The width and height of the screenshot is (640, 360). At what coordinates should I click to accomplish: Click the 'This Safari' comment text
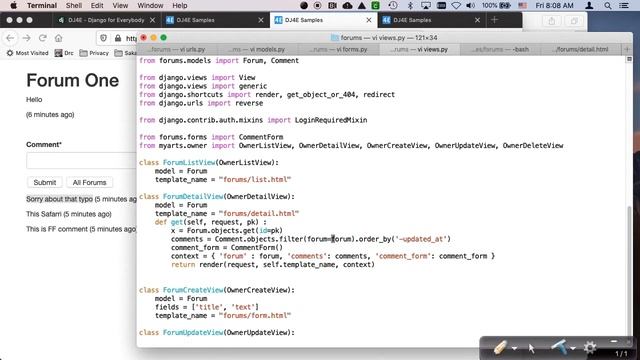pos(44,214)
